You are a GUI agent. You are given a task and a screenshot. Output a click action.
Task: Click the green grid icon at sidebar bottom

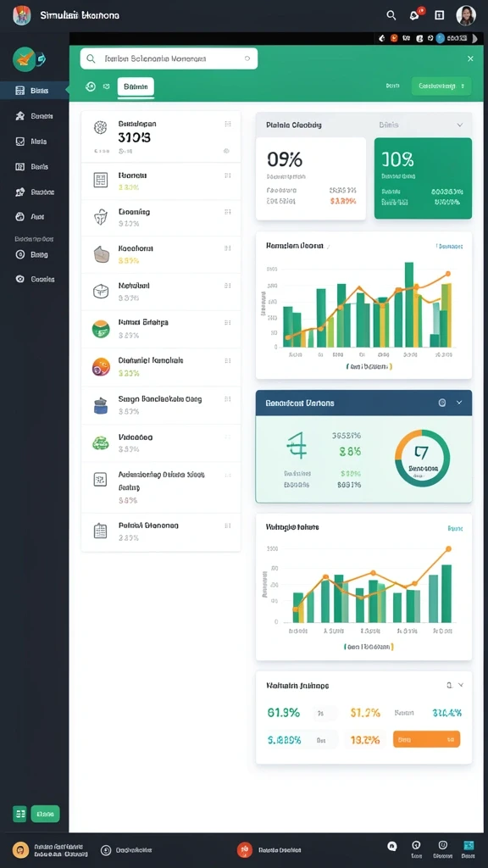[20, 814]
